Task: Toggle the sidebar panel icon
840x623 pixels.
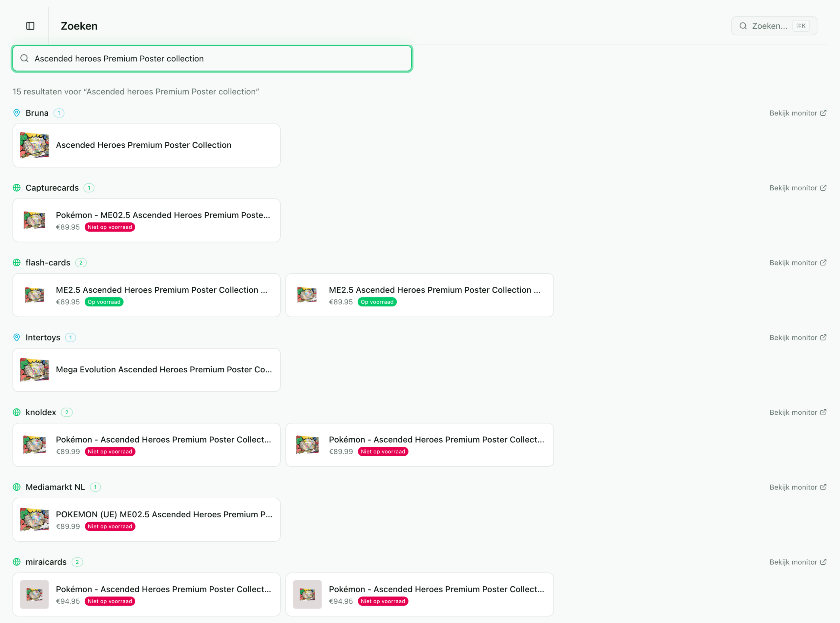Action: click(x=30, y=26)
